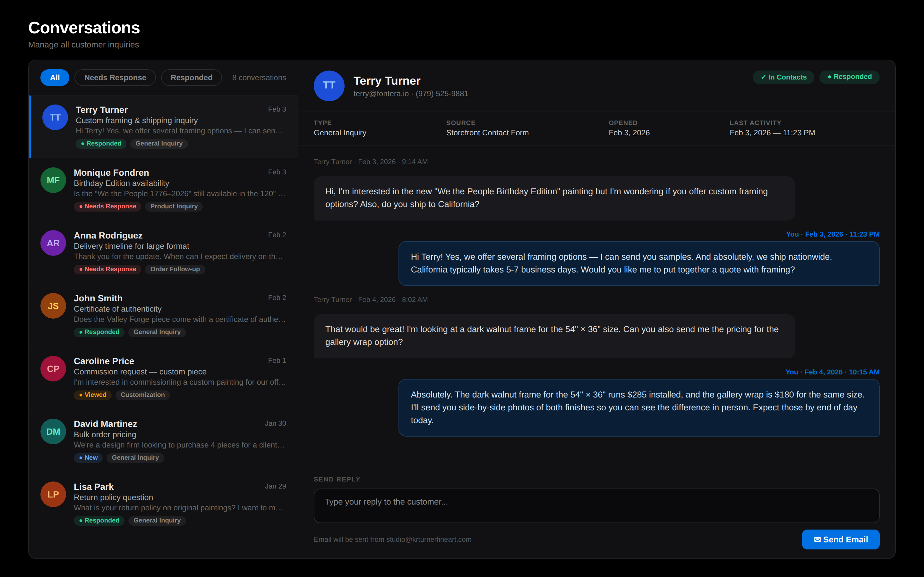The width and height of the screenshot is (924, 577).
Task: Click the Customization tag on Caroline Price's conversation
Action: 142,395
